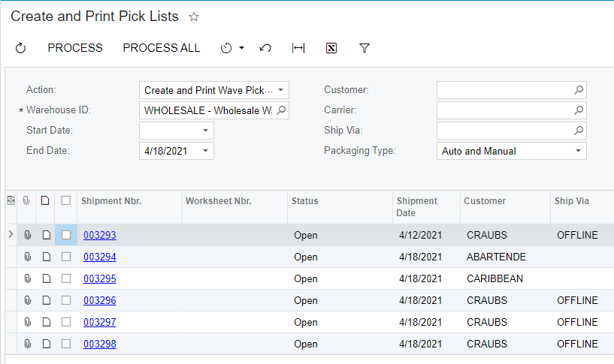Screen dimensions: 614x364
Task: Sort by Ship Via column header
Action: (572, 201)
